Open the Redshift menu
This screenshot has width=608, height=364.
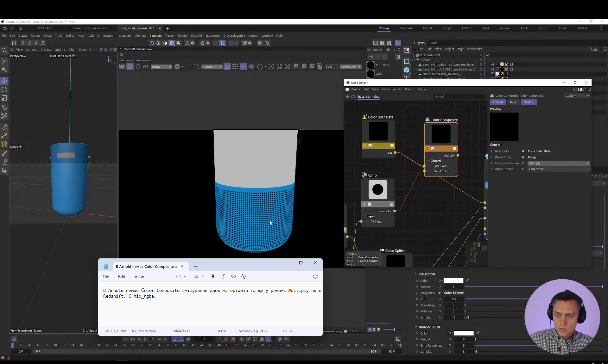coord(196,36)
